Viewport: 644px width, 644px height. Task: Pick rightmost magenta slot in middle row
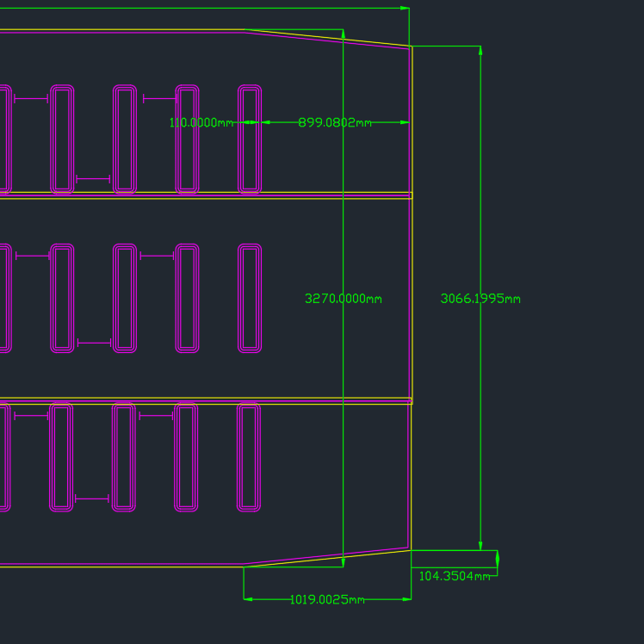(x=250, y=299)
